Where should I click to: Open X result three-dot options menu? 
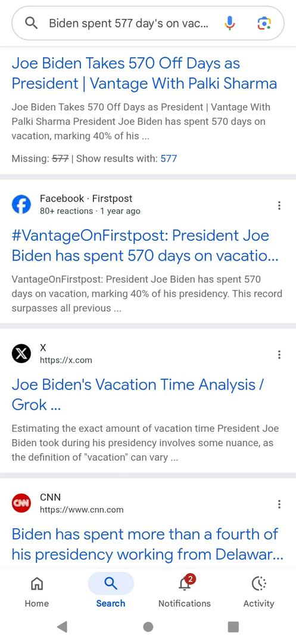pyautogui.click(x=279, y=354)
